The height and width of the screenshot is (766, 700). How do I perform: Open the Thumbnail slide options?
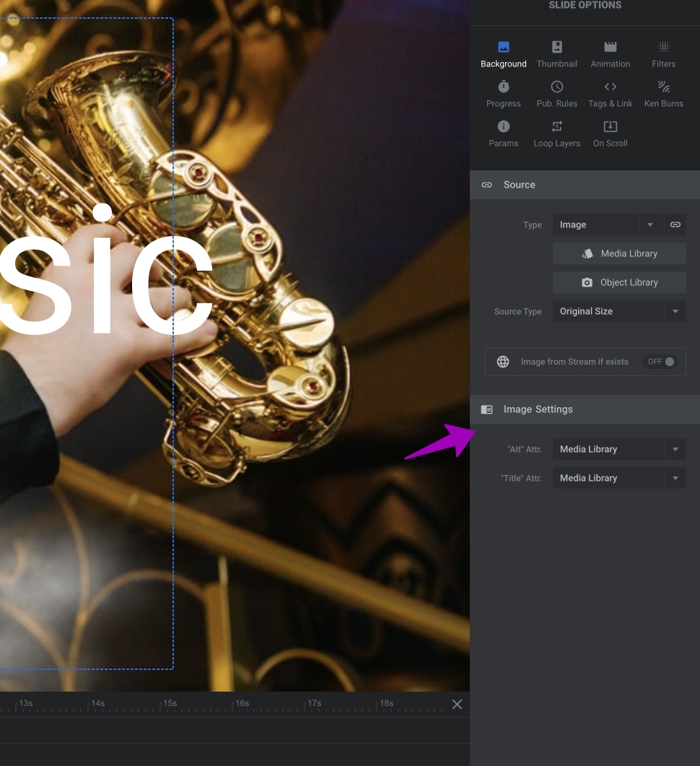coord(556,55)
